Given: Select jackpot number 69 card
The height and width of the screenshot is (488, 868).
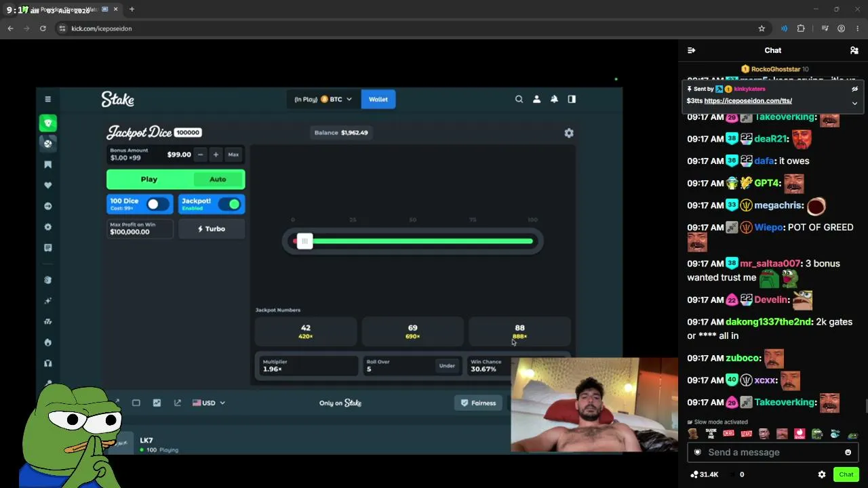Looking at the screenshot, I should coord(413,331).
